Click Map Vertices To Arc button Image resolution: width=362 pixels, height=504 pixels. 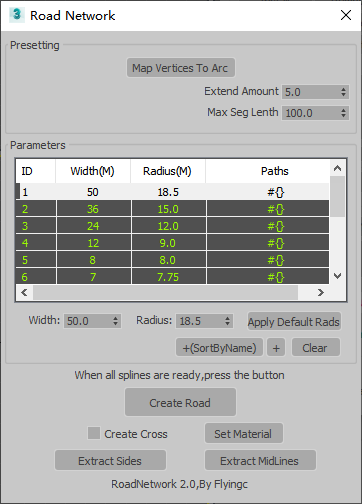point(181,68)
